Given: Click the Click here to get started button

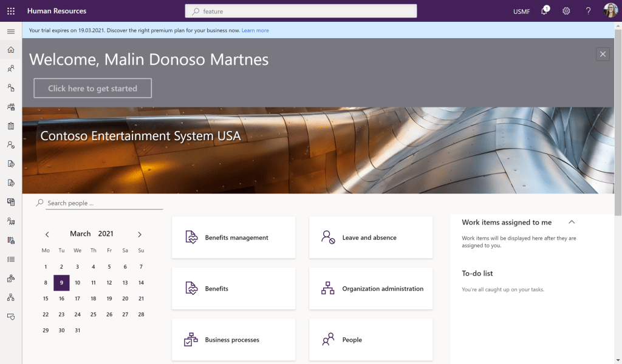Looking at the screenshot, I should click(92, 89).
